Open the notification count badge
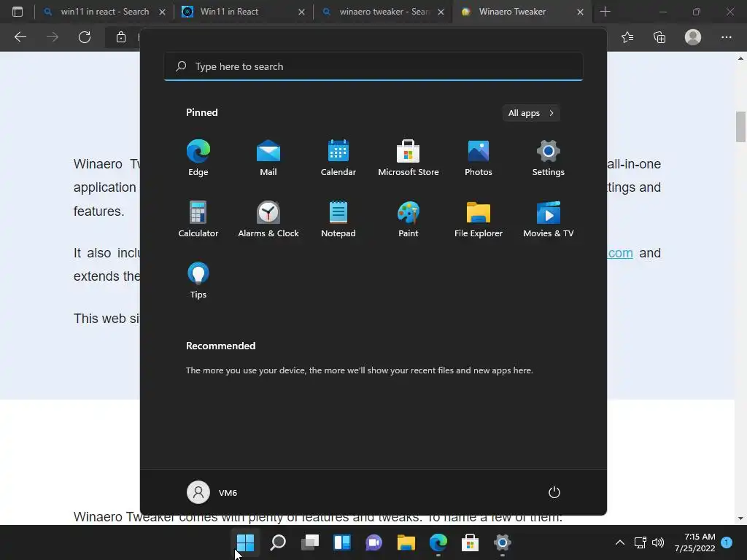The height and width of the screenshot is (560, 747). tap(727, 542)
